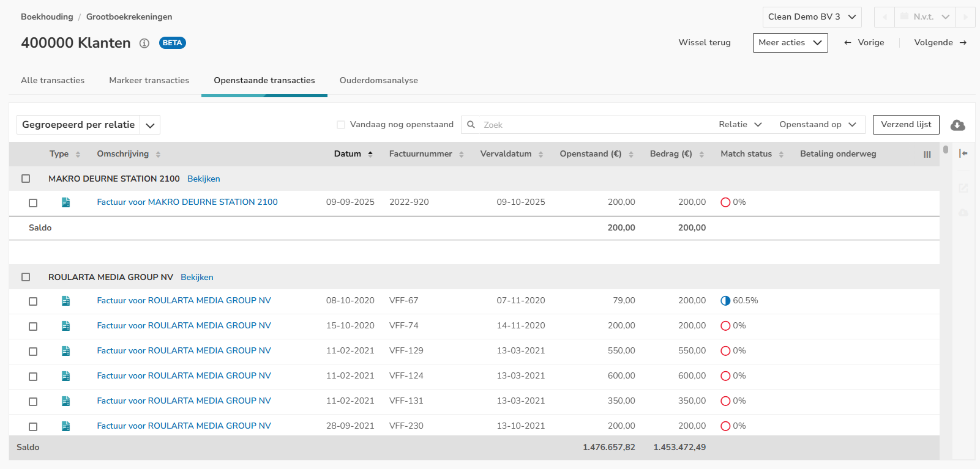This screenshot has width=980, height=469.
Task: Click the document icon for invoice 2022-920
Action: (65, 202)
